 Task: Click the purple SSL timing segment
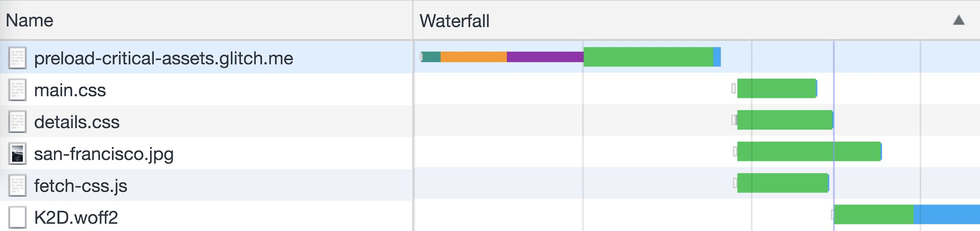tap(545, 58)
